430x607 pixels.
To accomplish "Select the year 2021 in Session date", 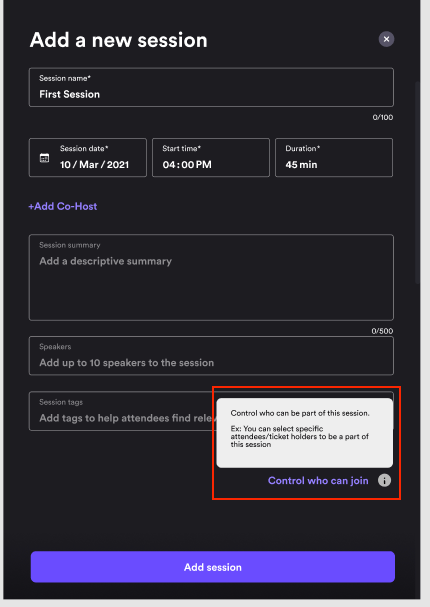I will (x=118, y=165).
